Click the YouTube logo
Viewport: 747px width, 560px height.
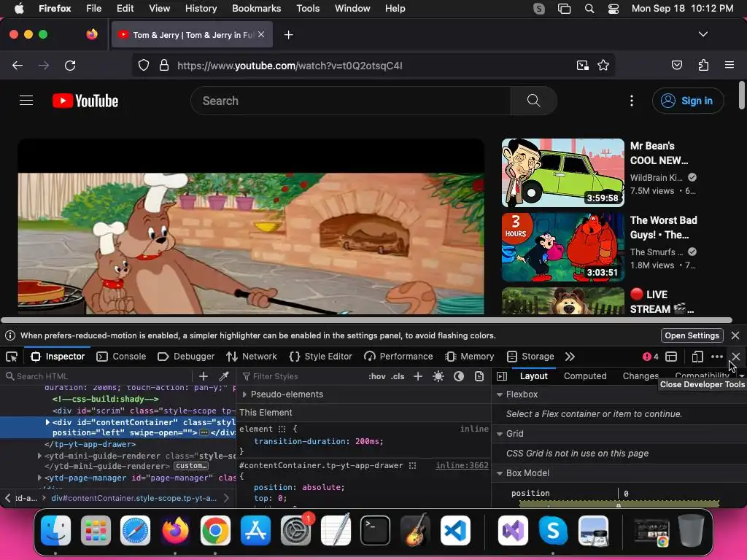(85, 101)
